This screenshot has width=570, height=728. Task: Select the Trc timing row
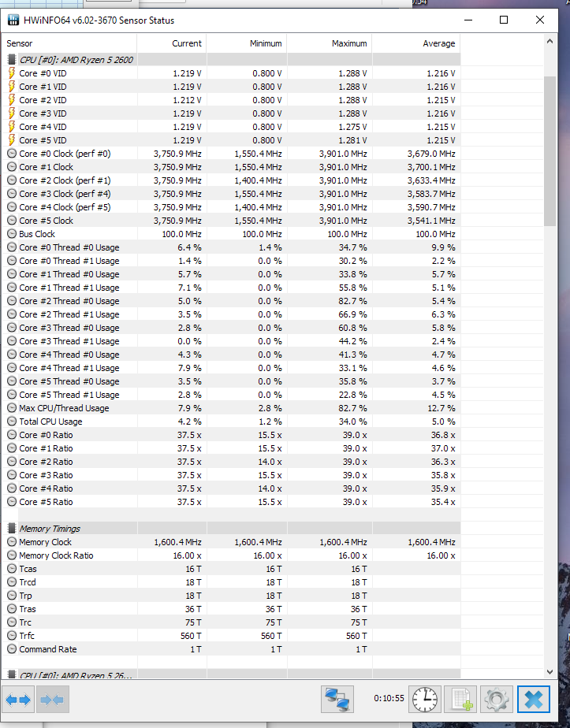point(231,622)
